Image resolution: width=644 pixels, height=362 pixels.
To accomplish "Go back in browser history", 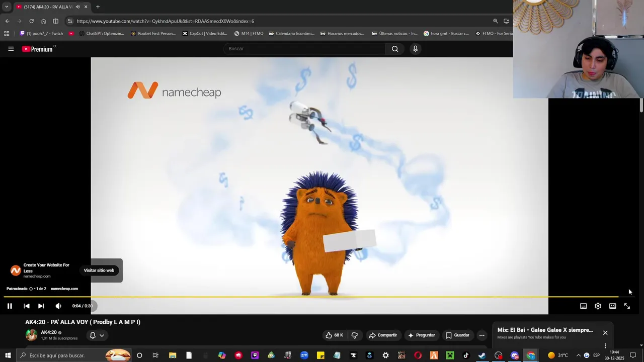I will (x=7, y=21).
